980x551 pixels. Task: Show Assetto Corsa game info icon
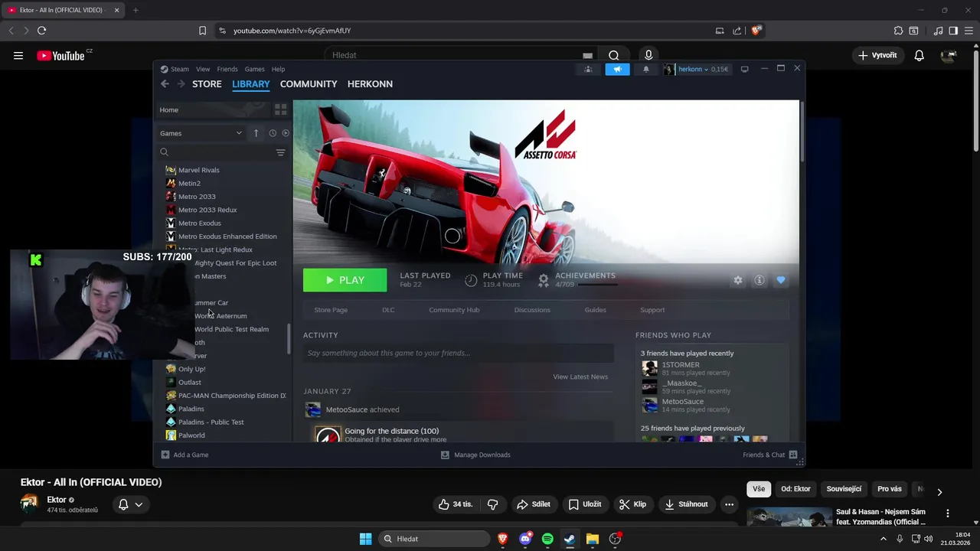click(x=759, y=280)
